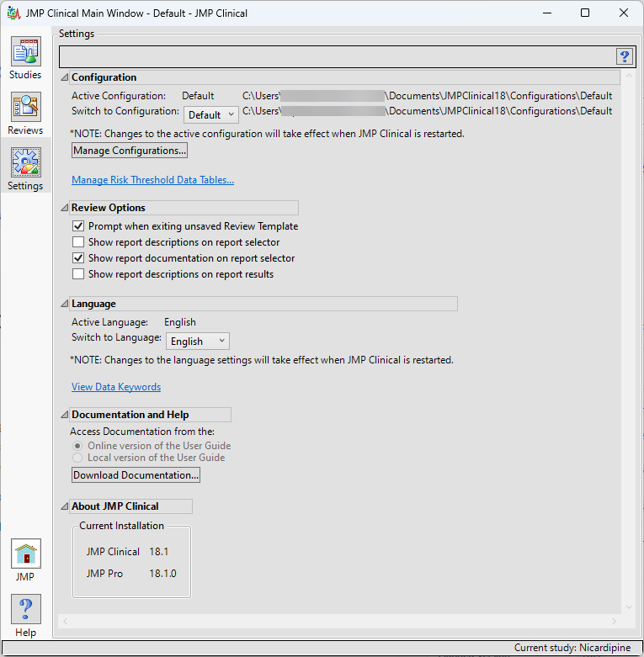
Task: Click the vertical scrollbar up arrow
Action: coord(629,76)
